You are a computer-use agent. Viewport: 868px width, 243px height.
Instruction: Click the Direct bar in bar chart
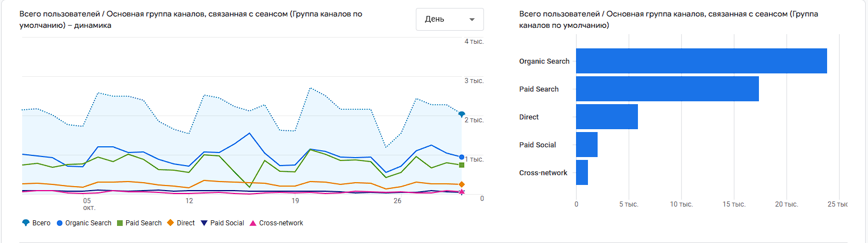607,117
